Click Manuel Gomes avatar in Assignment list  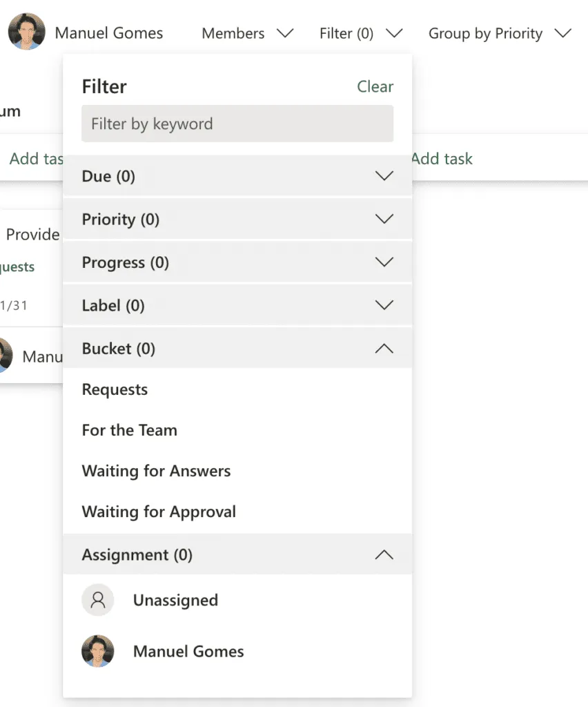(x=97, y=651)
